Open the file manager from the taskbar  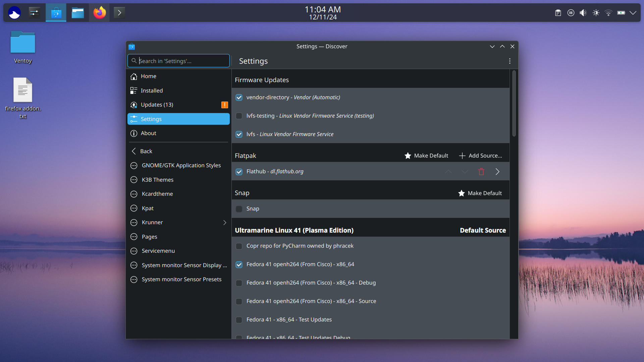coord(77,13)
